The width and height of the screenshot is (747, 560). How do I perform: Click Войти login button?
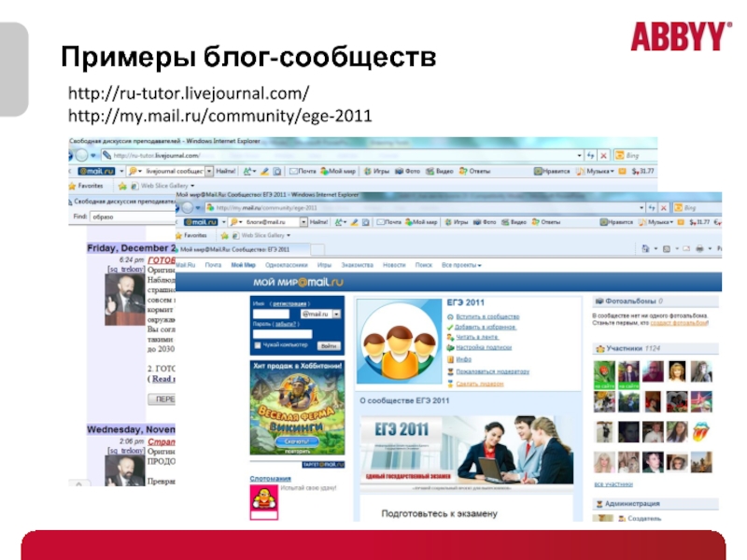329,345
